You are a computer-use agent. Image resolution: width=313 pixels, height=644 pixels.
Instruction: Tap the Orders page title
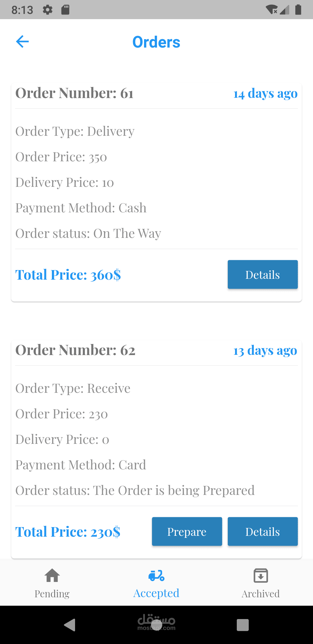click(x=156, y=42)
